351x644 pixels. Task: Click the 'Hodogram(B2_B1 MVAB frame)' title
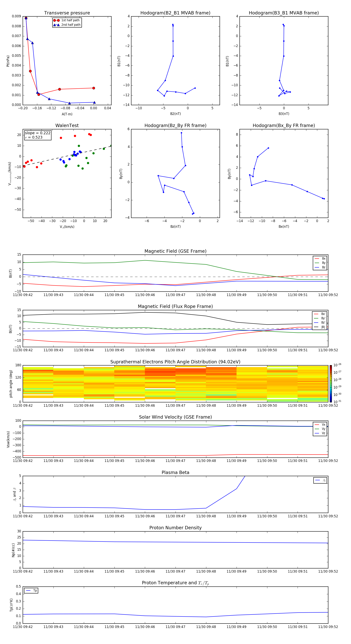pyautogui.click(x=175, y=13)
